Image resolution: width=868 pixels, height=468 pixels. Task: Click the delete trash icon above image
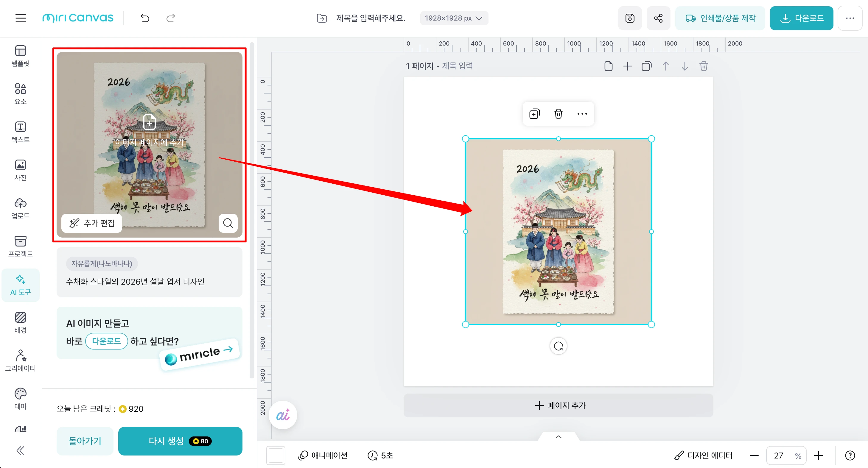pyautogui.click(x=558, y=114)
